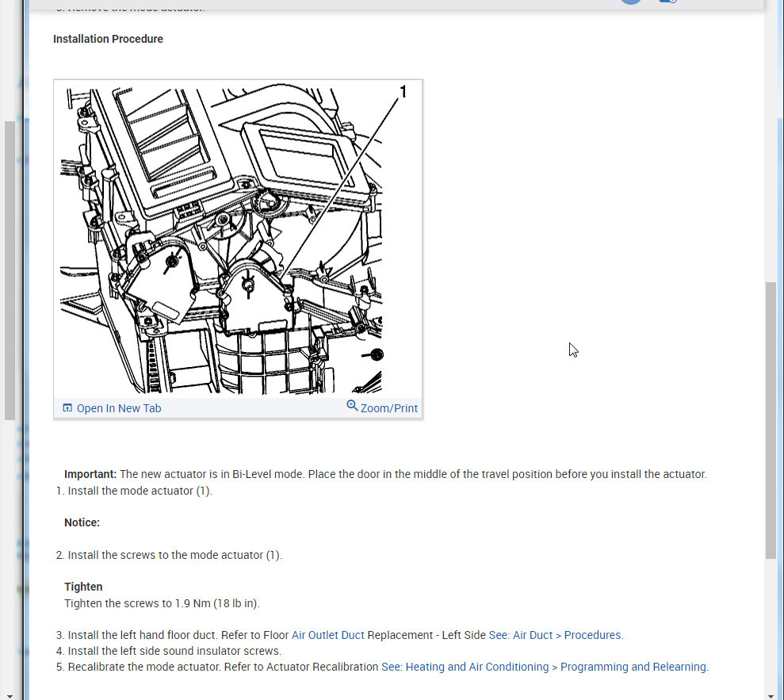Click 'Tighten the screws to 1.9 Nm (18 lb in).'
The image size is (784, 700).
[x=162, y=603]
